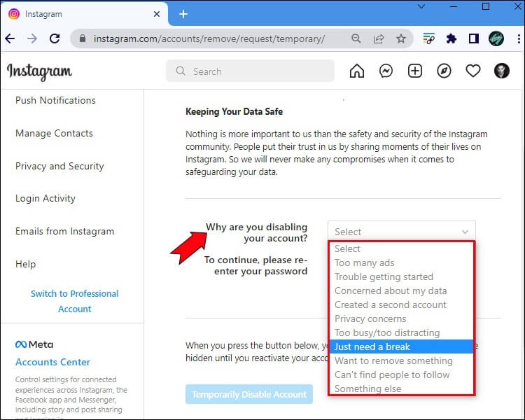The height and width of the screenshot is (420, 525).
Task: Open Meta Accounts Center link
Action: pos(52,362)
